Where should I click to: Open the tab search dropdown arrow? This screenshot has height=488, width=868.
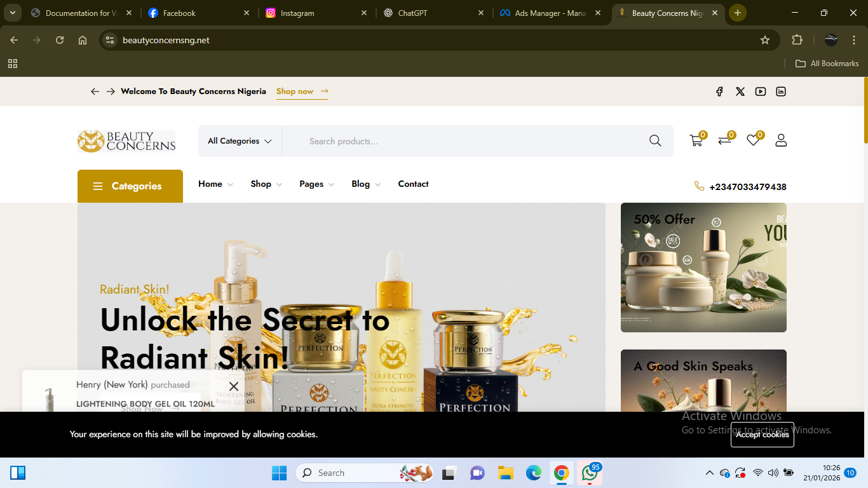[12, 13]
